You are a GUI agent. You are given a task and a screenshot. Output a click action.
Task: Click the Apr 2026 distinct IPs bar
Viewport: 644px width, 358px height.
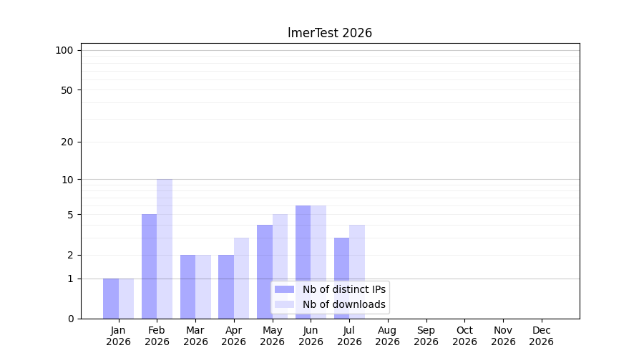226,287
